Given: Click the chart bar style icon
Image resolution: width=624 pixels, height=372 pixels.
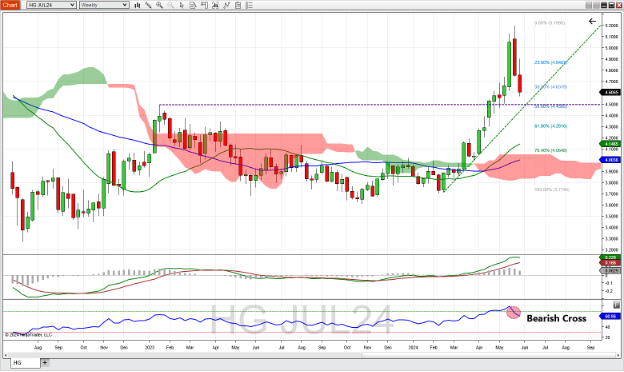Looking at the screenshot, I should pos(137,5).
